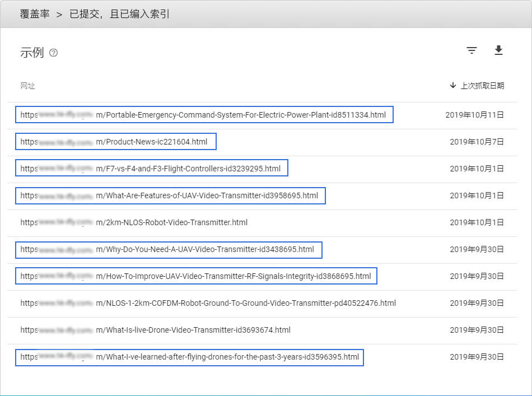Click the 网址 column header

(28, 86)
